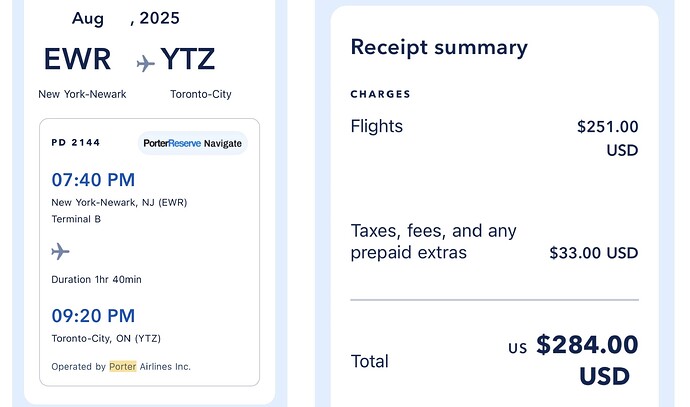Select the PD 2144 flight number

(76, 143)
